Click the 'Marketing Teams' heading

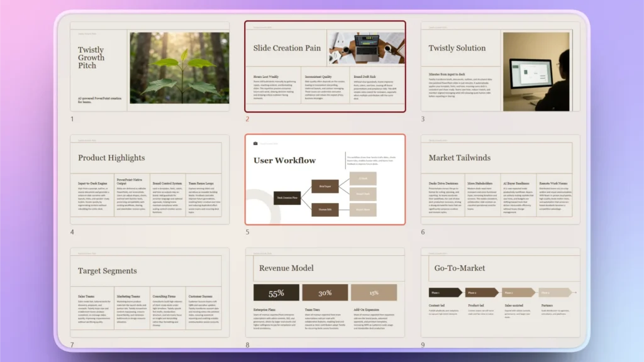128,297
